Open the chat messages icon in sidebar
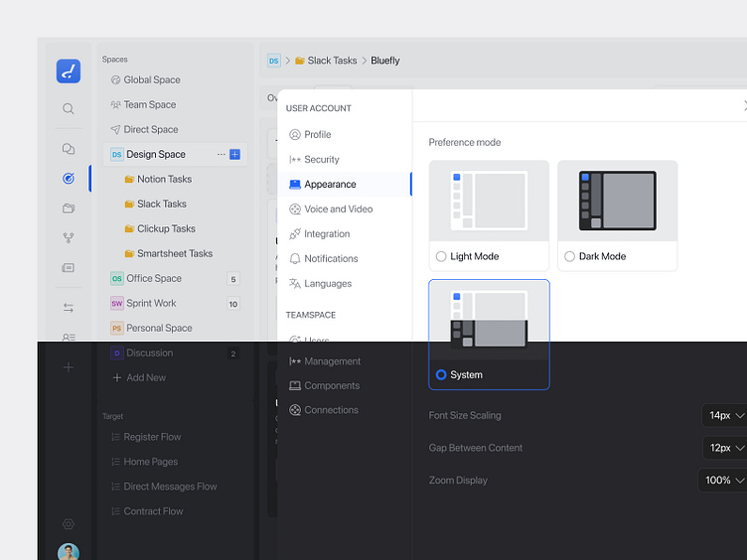Viewport: 747px width, 560px height. coord(68,149)
